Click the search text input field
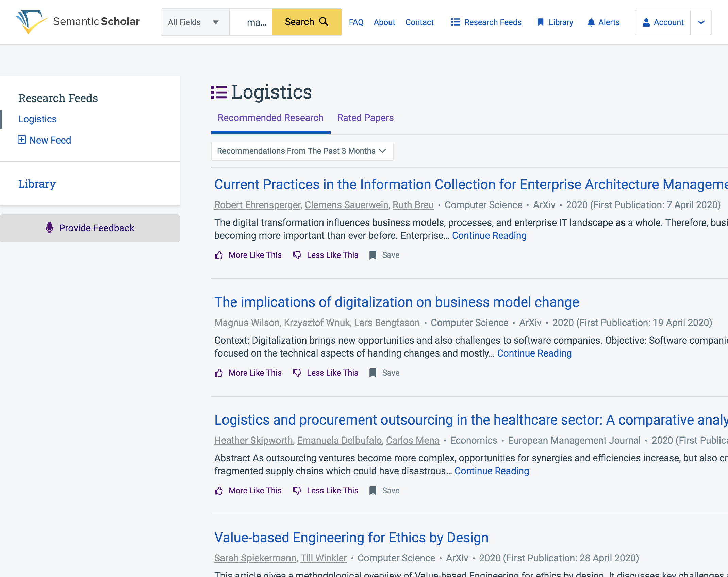728x577 pixels. pos(252,22)
